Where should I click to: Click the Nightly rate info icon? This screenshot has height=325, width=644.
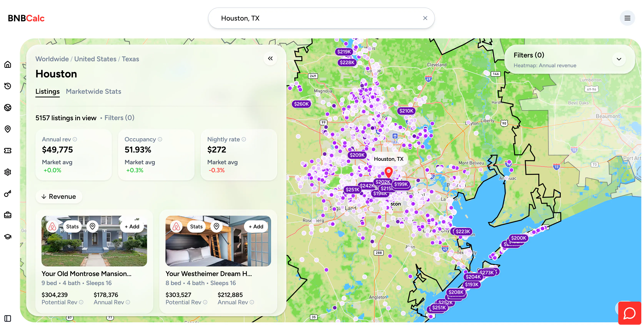(x=244, y=139)
